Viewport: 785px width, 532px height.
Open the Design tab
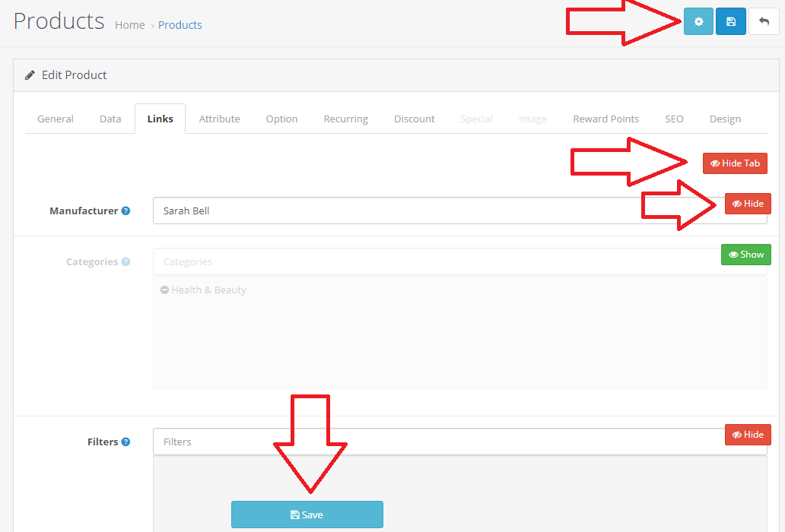click(726, 119)
